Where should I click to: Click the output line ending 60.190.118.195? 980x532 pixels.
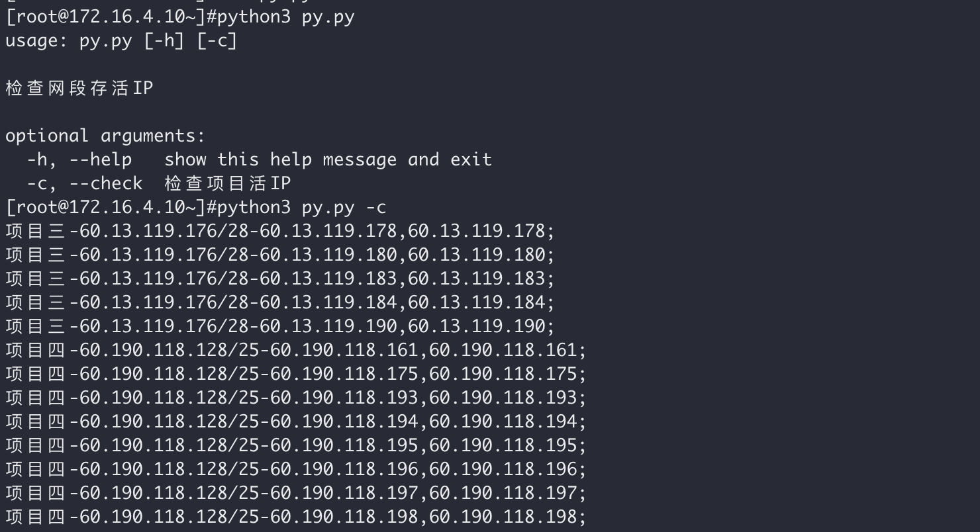click(x=296, y=445)
